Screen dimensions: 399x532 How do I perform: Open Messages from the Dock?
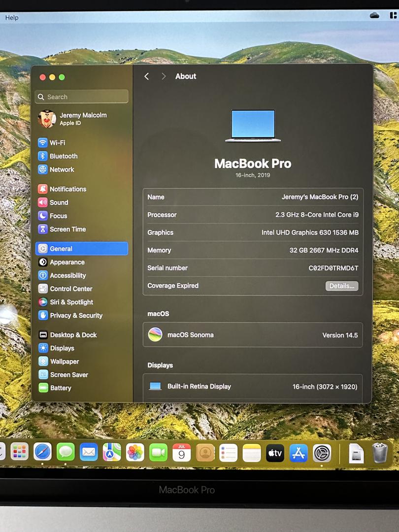point(66,452)
